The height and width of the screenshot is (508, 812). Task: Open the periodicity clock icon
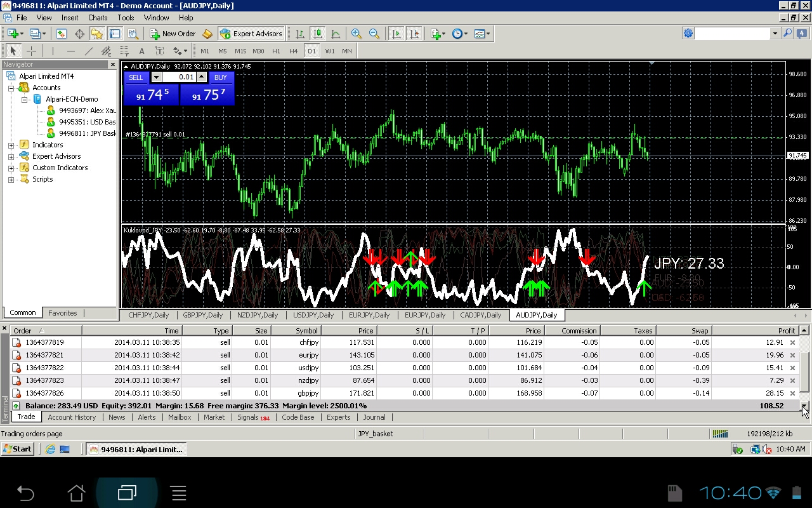[457, 34]
